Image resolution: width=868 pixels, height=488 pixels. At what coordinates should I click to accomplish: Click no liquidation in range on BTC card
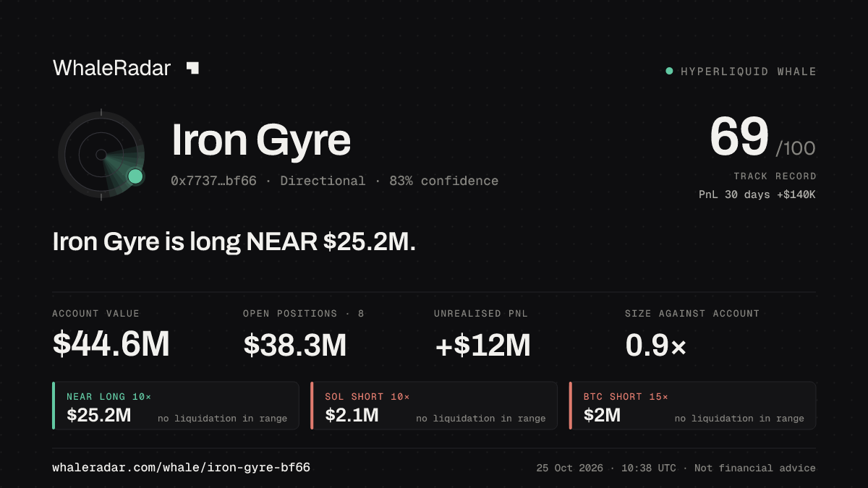click(739, 419)
